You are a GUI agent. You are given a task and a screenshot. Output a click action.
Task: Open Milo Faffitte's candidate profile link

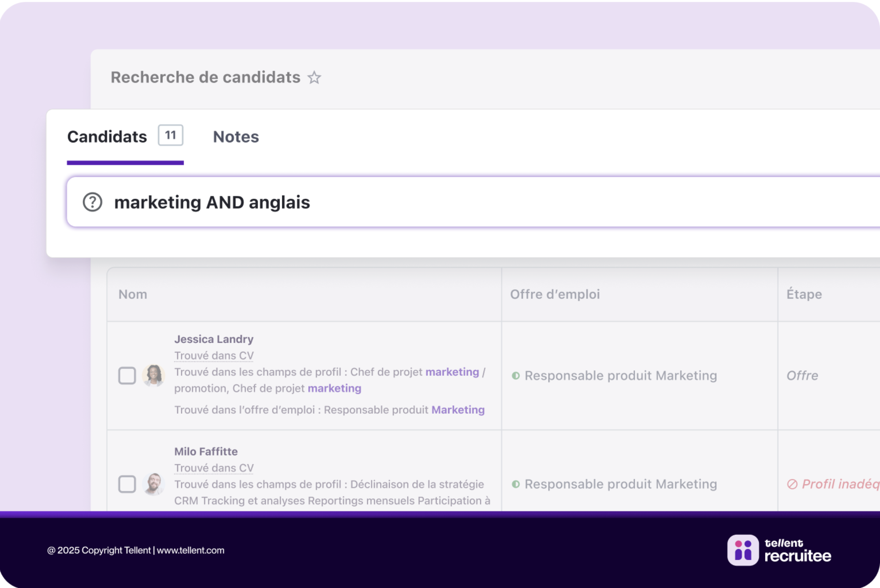206,451
